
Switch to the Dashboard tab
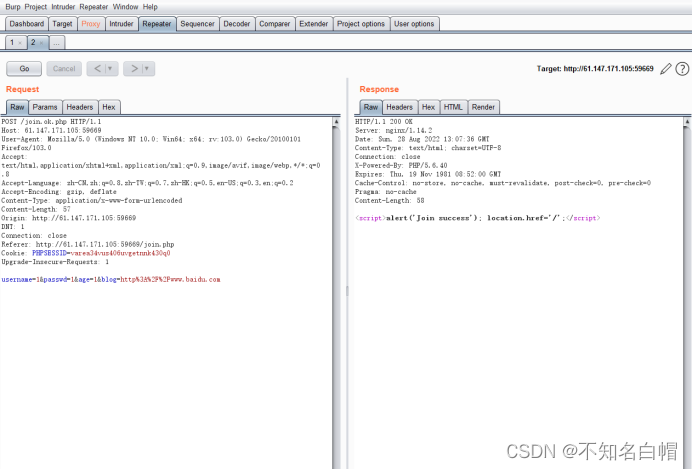(26, 24)
